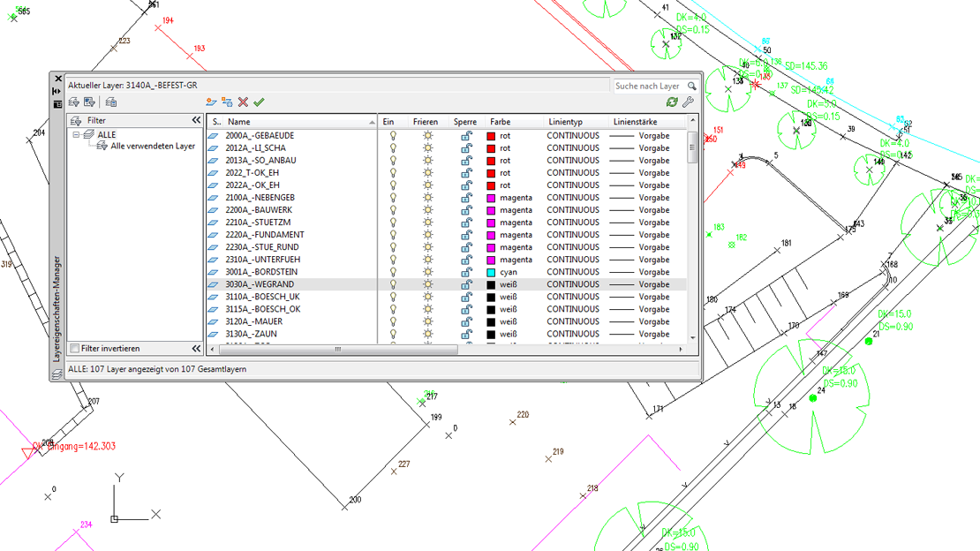Change magenta color of 2100A_-NEBENGEB layer
The image size is (980, 551).
(x=491, y=198)
